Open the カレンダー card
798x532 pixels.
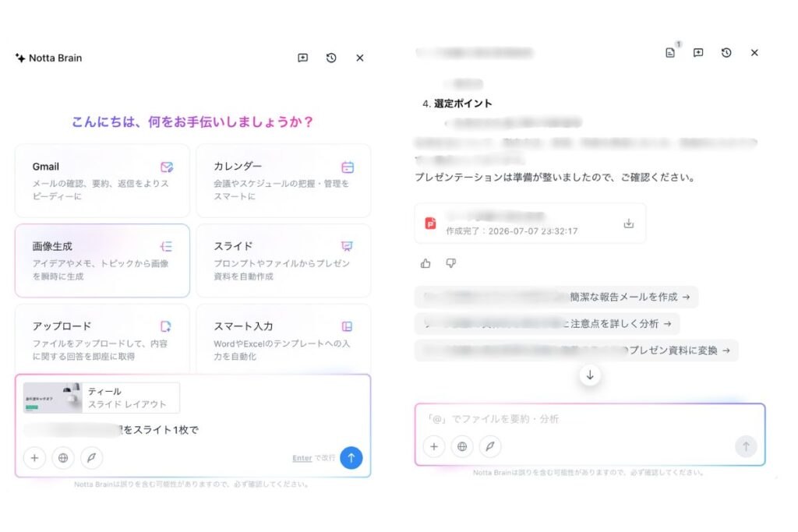284,181
